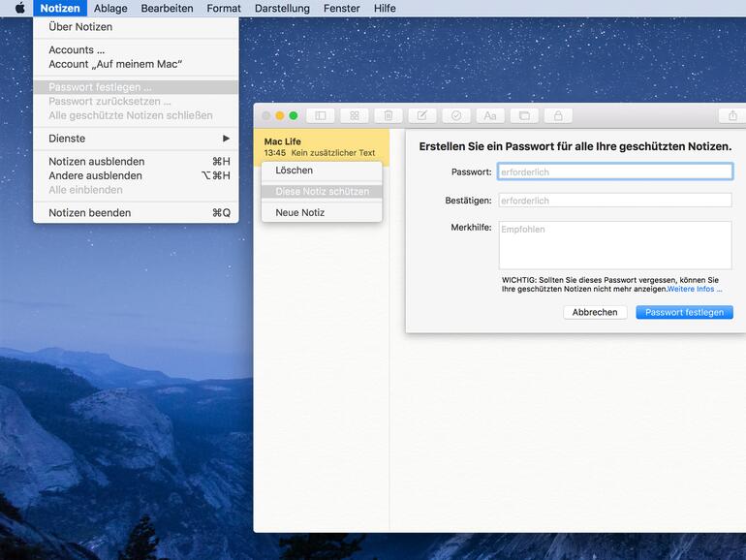The image size is (746, 560).
Task: Open the Ablage menu
Action: click(x=110, y=9)
